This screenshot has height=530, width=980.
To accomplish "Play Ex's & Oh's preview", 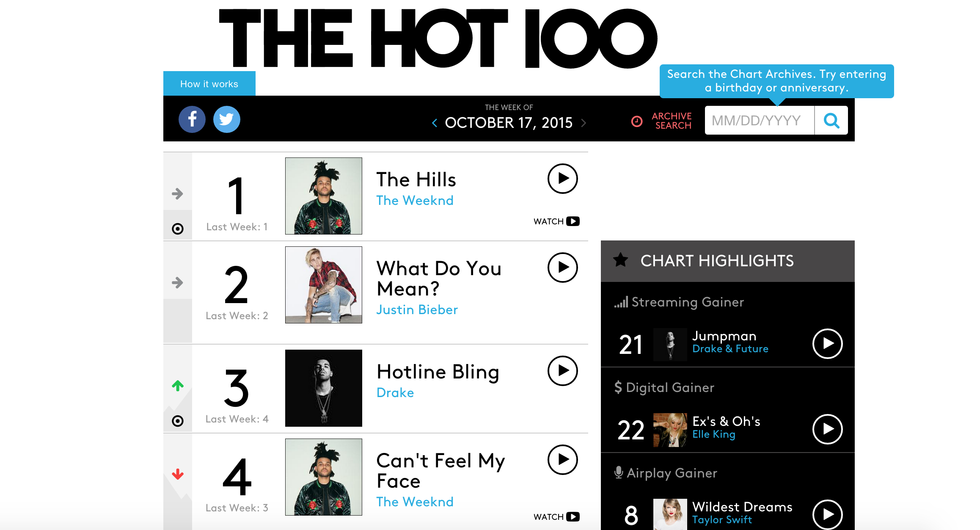I will tap(828, 429).
